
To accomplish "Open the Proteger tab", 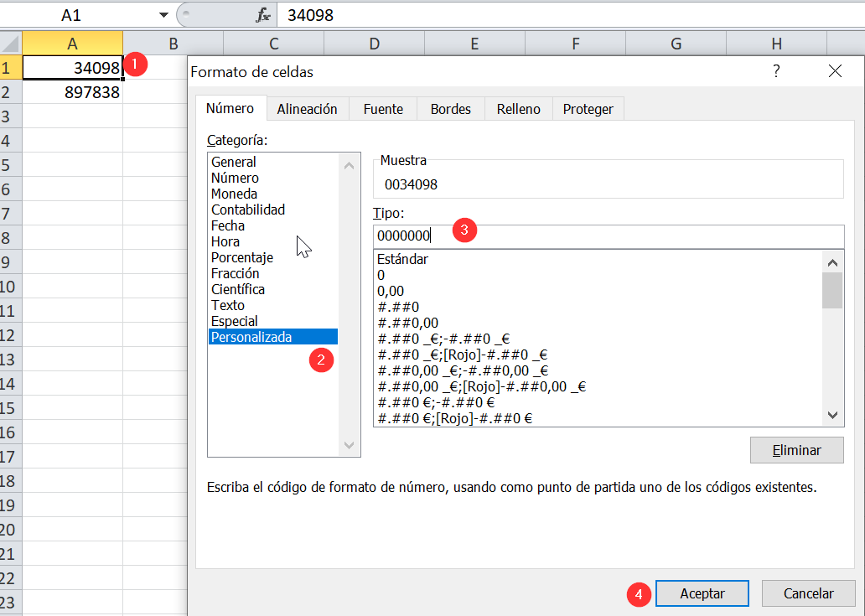I will [x=588, y=109].
